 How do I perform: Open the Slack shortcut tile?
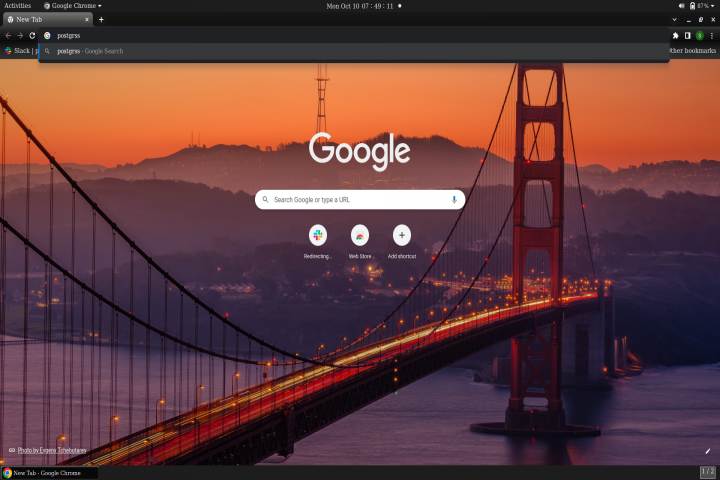[x=317, y=236]
